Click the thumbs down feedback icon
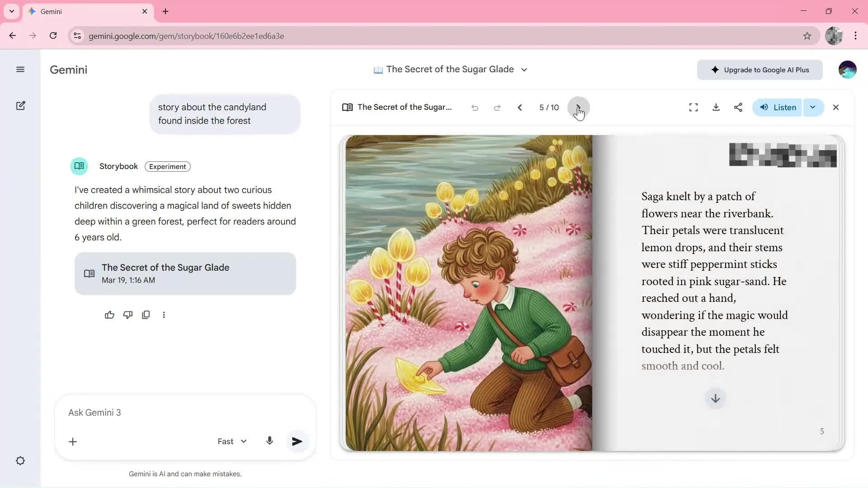868x488 pixels. coord(128,315)
